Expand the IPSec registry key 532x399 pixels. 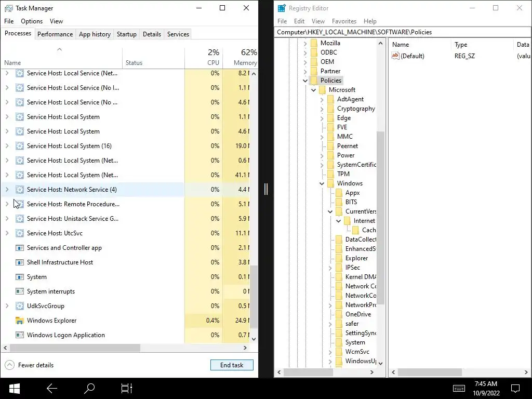(x=330, y=268)
